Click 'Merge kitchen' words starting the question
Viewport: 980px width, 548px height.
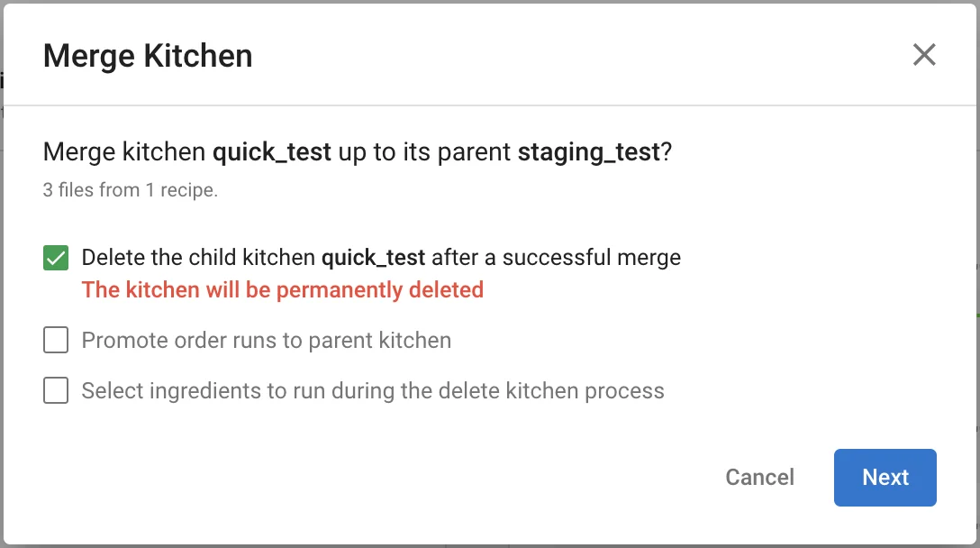click(124, 152)
